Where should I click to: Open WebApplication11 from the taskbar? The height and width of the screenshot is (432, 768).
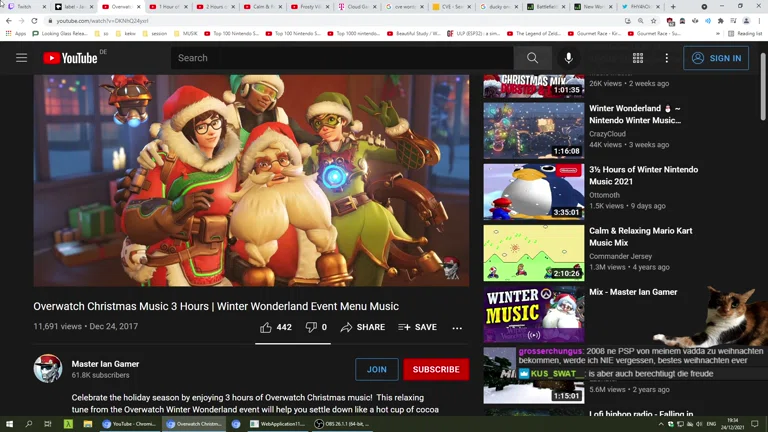(x=277, y=424)
